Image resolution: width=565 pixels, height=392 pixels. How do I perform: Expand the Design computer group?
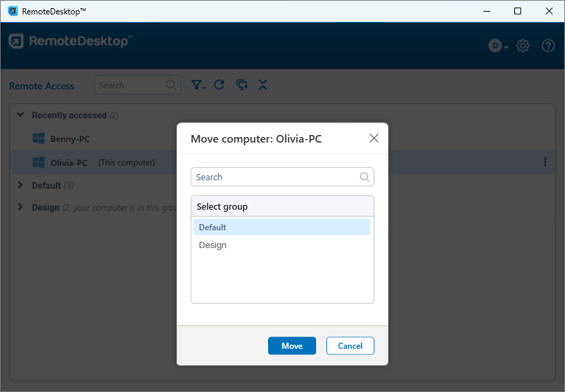20,207
